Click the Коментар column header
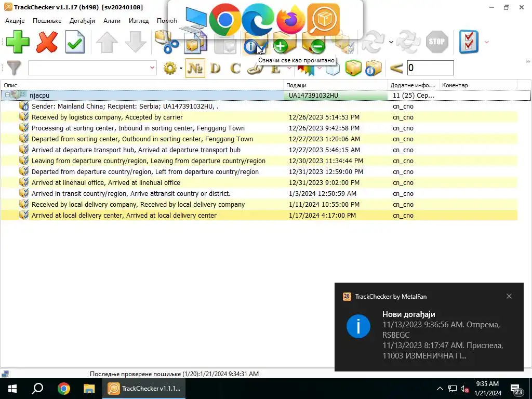Screen dimensions: 532x399 point(478,85)
